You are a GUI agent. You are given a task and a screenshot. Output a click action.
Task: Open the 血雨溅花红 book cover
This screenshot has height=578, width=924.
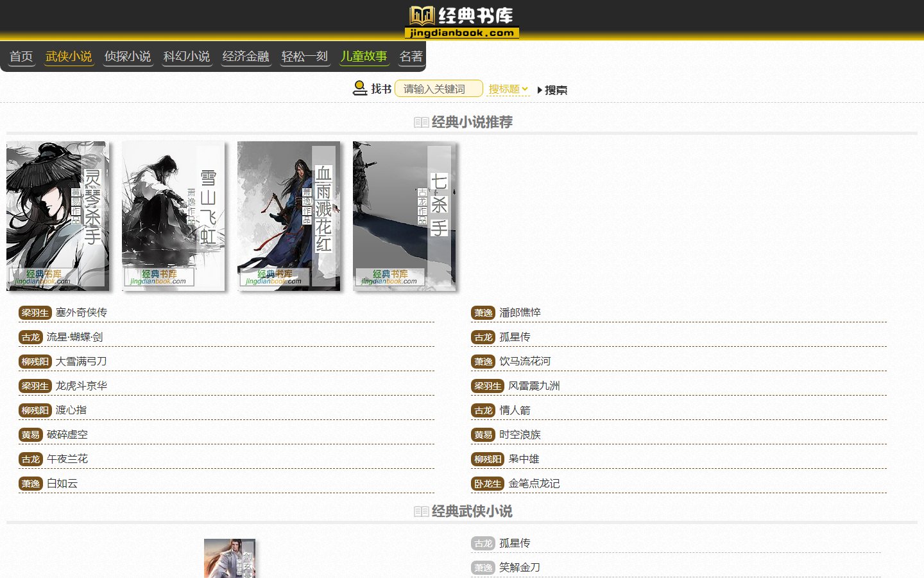(289, 216)
